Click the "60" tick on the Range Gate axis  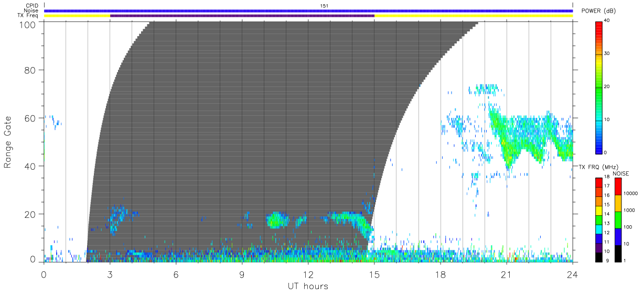[x=30, y=118]
